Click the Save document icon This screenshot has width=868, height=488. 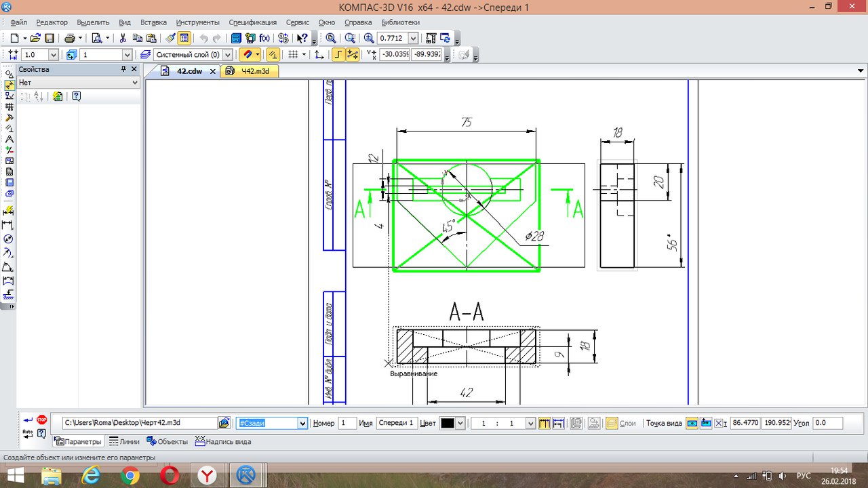coord(49,39)
